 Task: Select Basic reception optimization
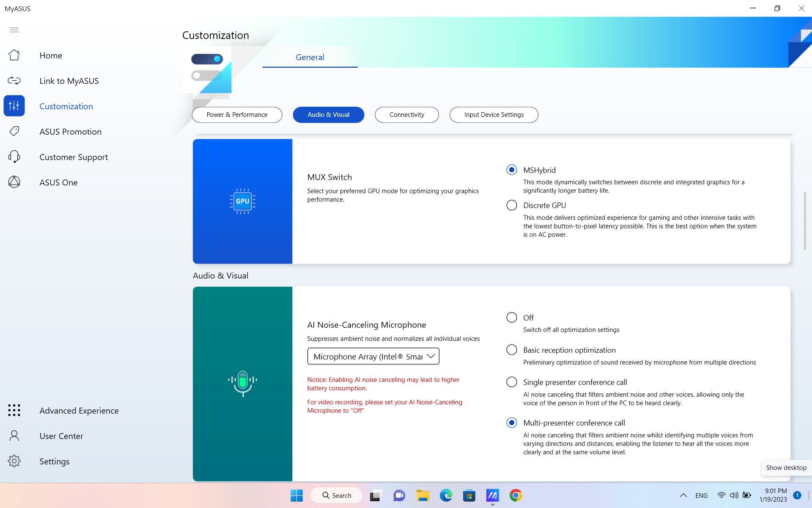tap(512, 350)
